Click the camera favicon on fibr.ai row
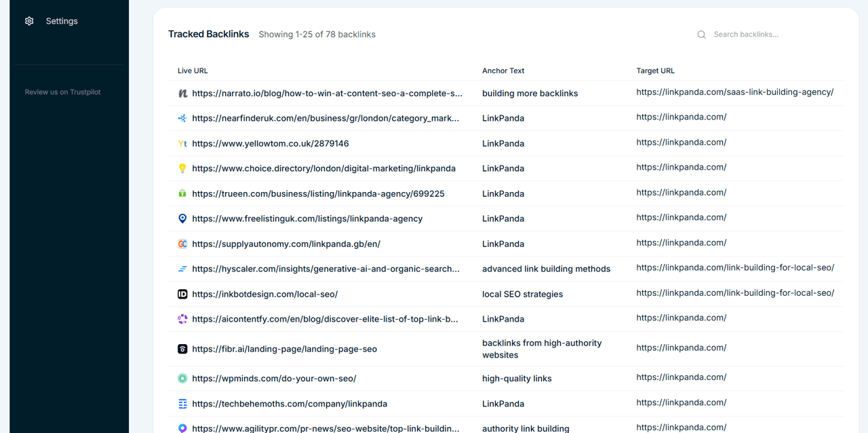The width and height of the screenshot is (868, 433). 182,348
